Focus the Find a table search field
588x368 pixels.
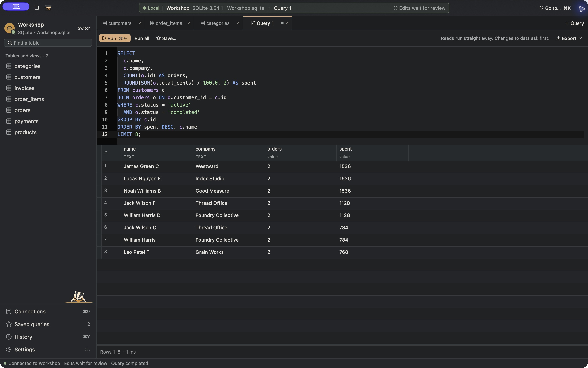pos(48,43)
